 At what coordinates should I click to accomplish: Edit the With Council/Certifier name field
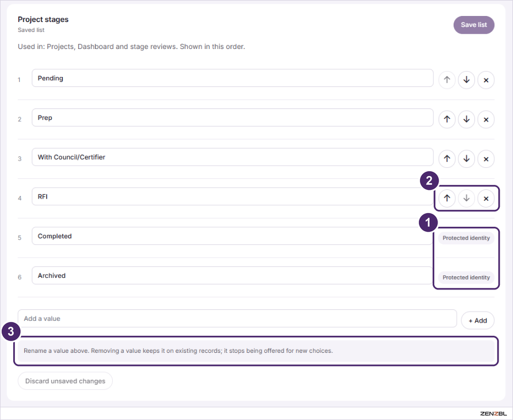click(x=233, y=157)
